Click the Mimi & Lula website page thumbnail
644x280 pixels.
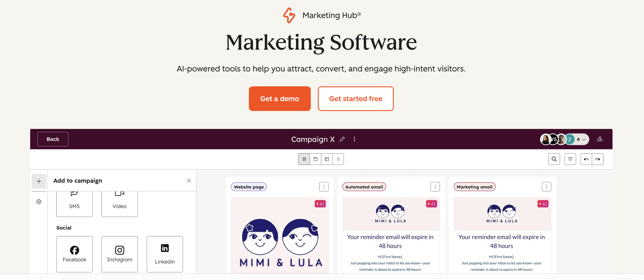pos(279,240)
